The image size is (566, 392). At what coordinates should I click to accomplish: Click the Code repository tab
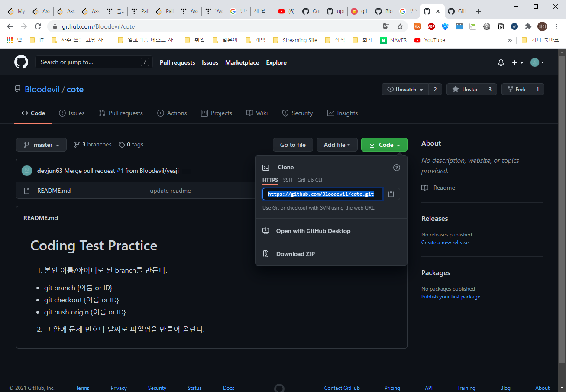click(33, 113)
